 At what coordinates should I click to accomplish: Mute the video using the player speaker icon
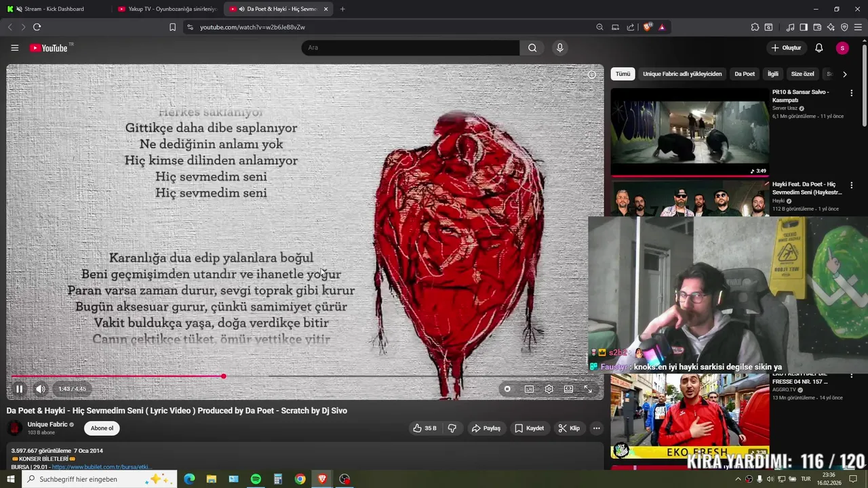[41, 389]
